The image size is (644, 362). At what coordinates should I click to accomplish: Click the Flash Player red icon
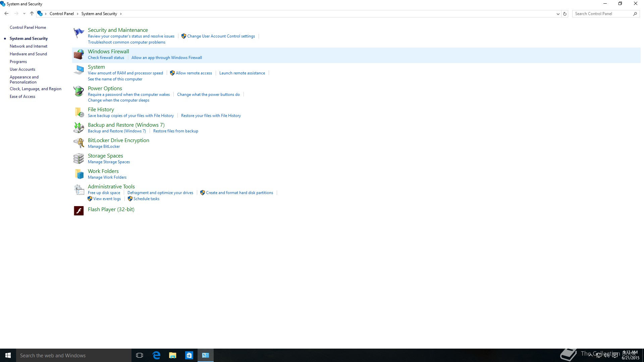pyautogui.click(x=78, y=210)
